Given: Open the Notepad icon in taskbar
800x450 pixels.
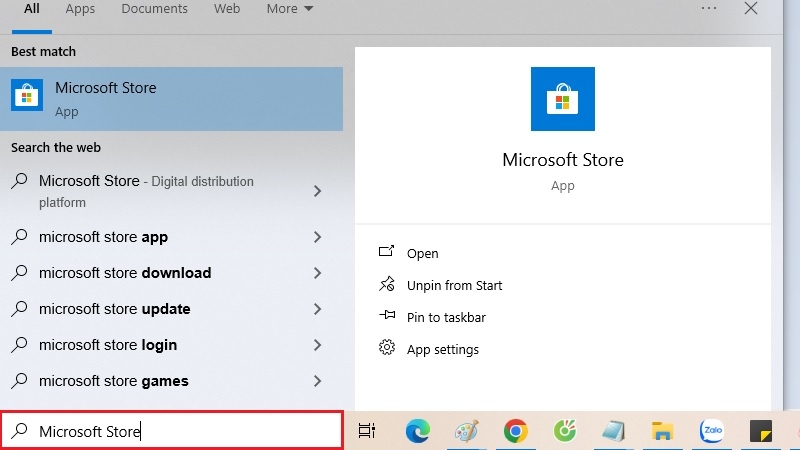Looking at the screenshot, I should pos(613,431).
